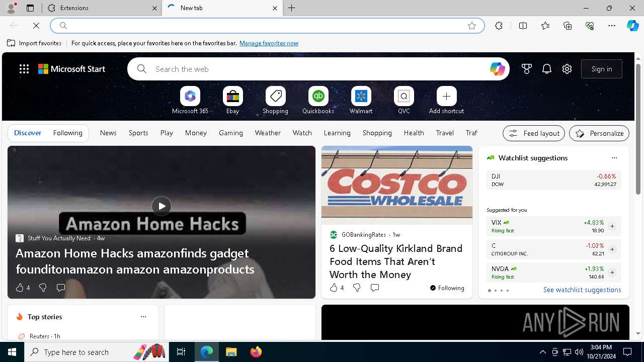The image size is (644, 362).
Task: Open comments on Amazon Home Hacks video
Action: [61, 288]
